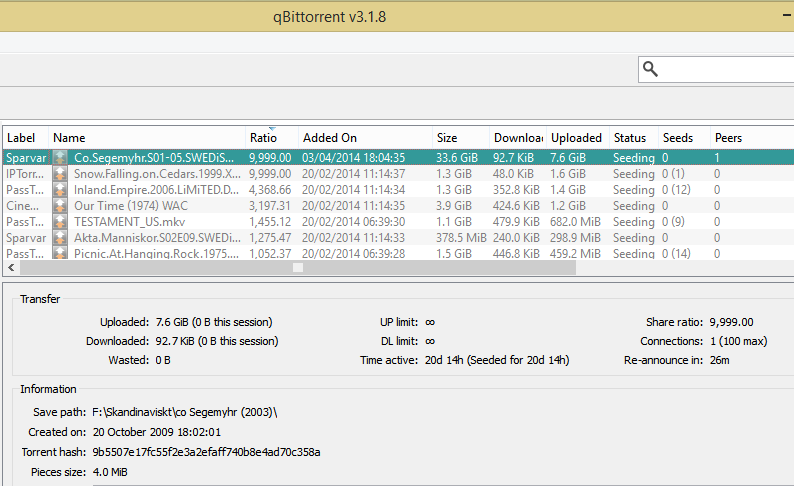Viewport: 794px width, 486px height.
Task: Sort by Status column header
Action: point(633,138)
